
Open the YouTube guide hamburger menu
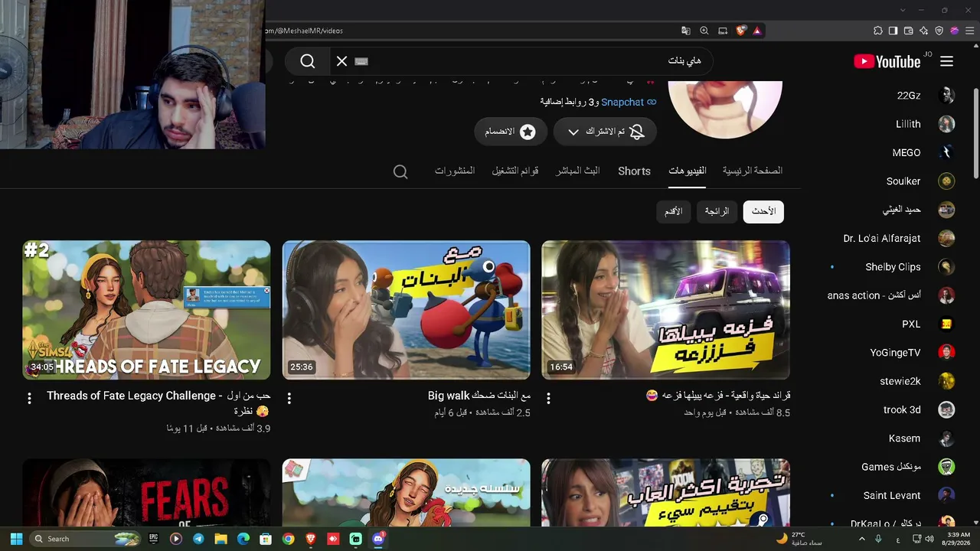(947, 61)
